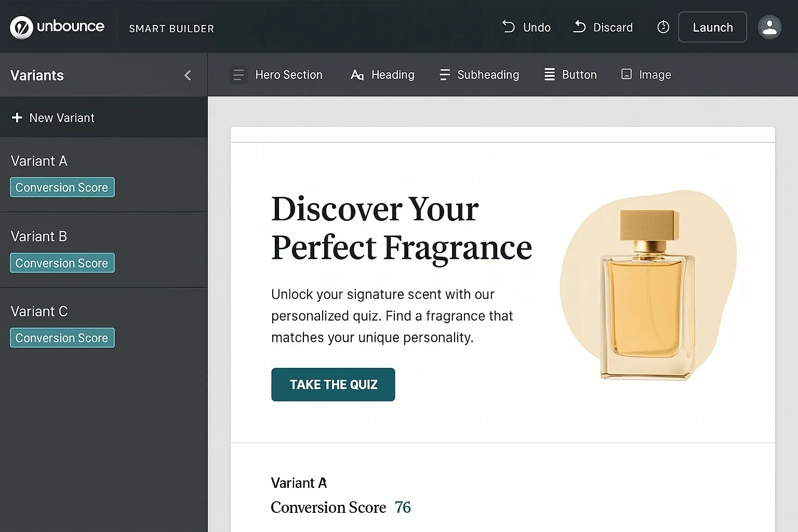Click the Launch button
The image size is (798, 532).
[712, 26]
